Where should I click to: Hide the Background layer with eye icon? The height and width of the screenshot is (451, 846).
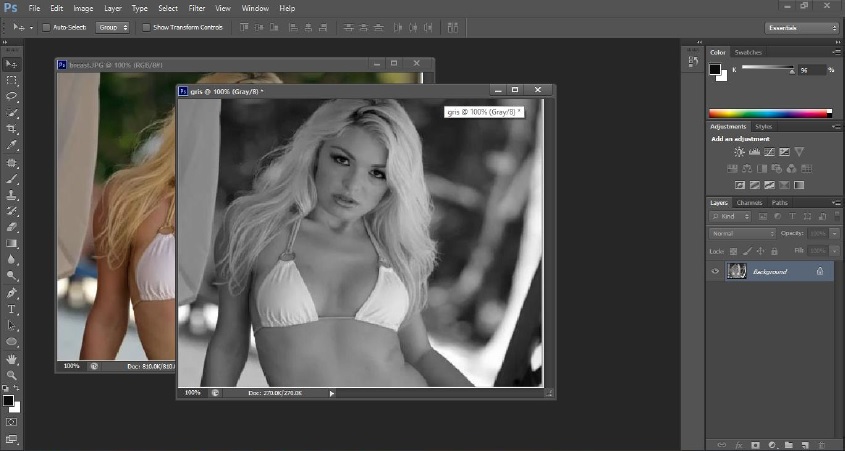point(715,271)
